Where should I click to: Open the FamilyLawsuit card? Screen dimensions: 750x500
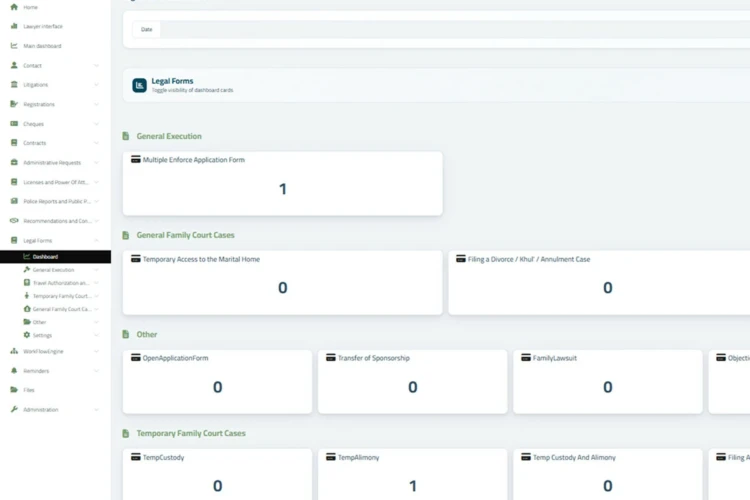[x=607, y=382]
